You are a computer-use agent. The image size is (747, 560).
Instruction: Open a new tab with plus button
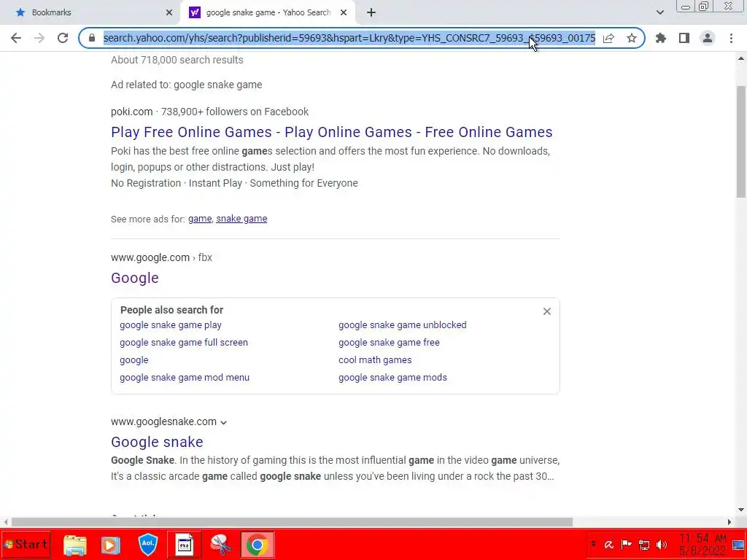point(371,12)
